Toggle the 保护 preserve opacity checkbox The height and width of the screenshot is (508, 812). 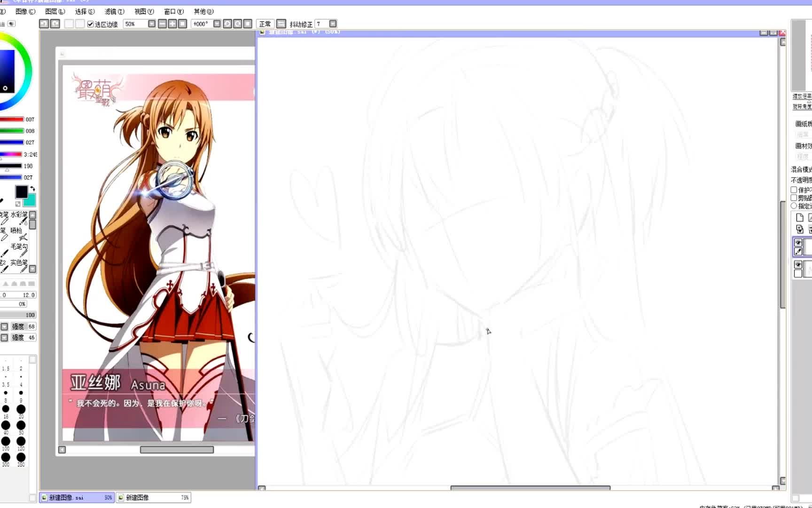pos(794,190)
